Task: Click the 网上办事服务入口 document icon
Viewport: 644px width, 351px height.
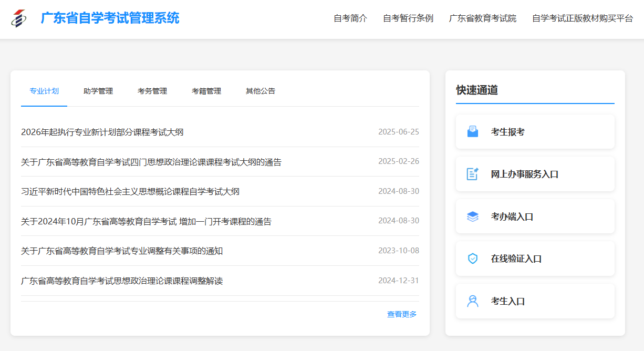Action: [473, 174]
